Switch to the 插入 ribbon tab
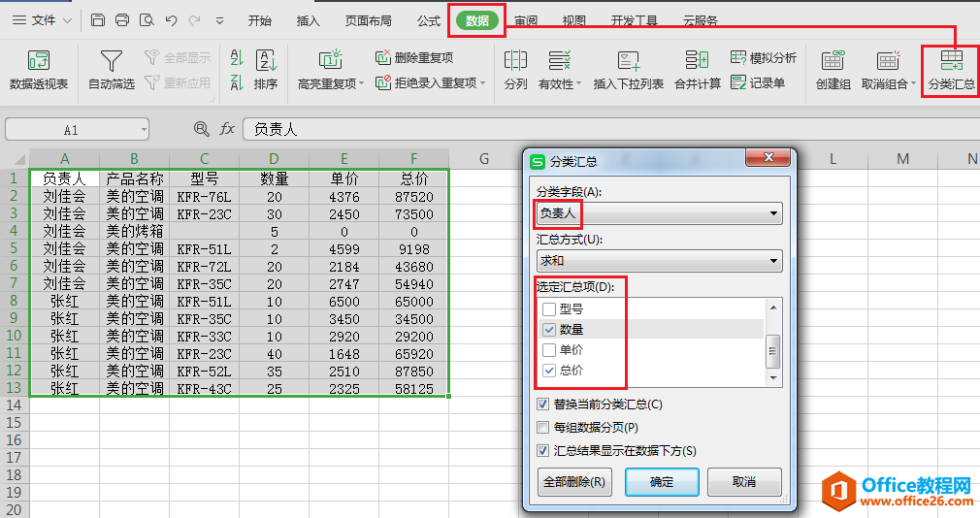Image resolution: width=980 pixels, height=518 pixels. pyautogui.click(x=308, y=20)
